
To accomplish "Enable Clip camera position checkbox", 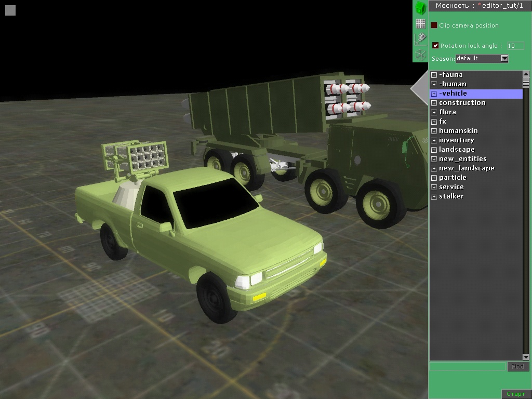I will [x=434, y=25].
